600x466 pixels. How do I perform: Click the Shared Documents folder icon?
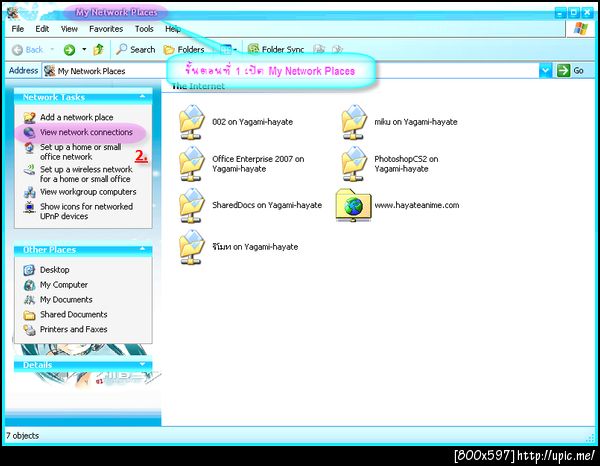point(29,314)
